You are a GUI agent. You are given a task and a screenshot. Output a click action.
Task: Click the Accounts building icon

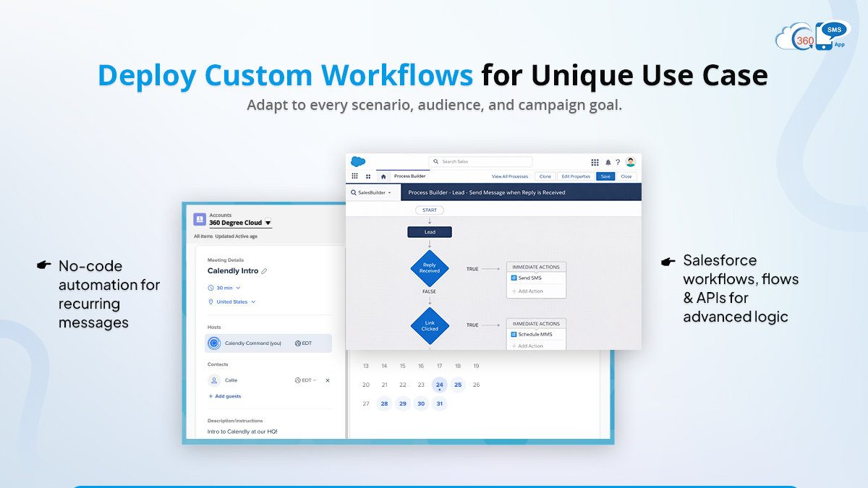200,219
